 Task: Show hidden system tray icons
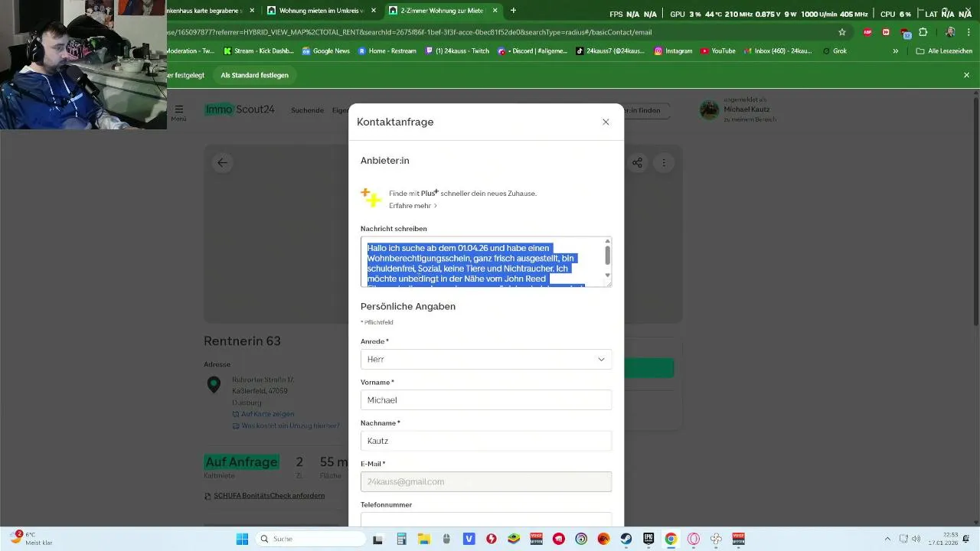pyautogui.click(x=887, y=539)
